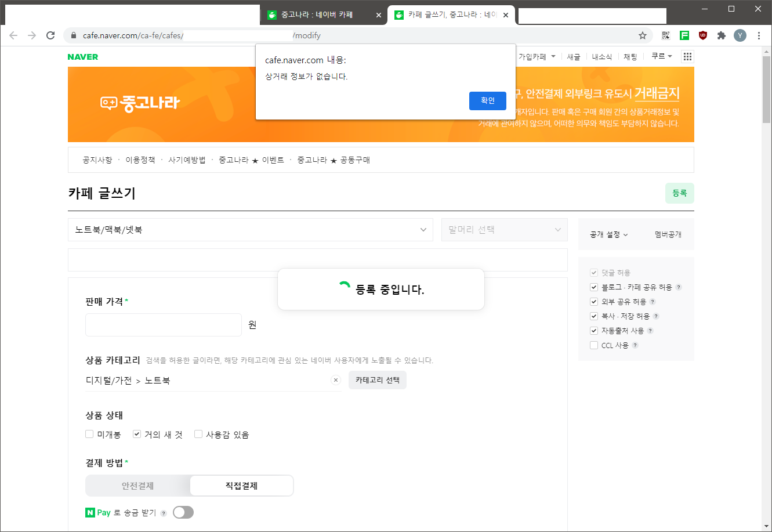Click the N Pay logo
The width and height of the screenshot is (772, 532).
[x=98, y=512]
